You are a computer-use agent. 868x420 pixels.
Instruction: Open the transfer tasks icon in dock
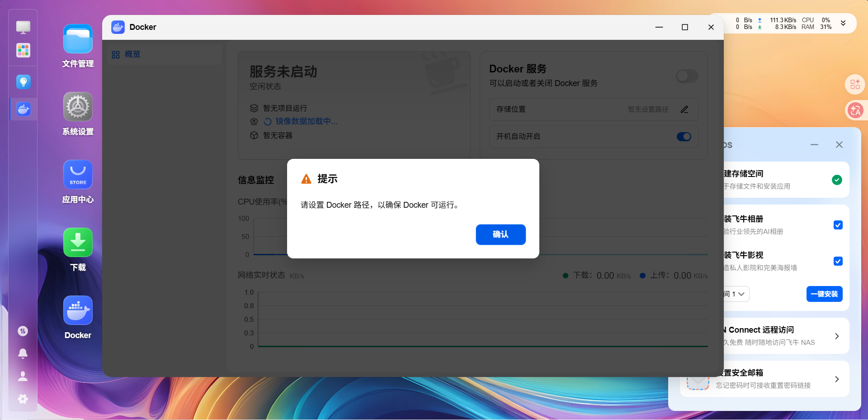[23, 331]
